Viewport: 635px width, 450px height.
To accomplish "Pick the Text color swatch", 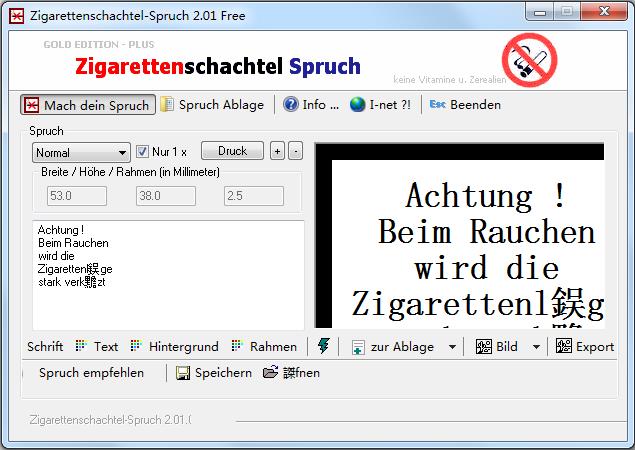I will tap(81, 345).
